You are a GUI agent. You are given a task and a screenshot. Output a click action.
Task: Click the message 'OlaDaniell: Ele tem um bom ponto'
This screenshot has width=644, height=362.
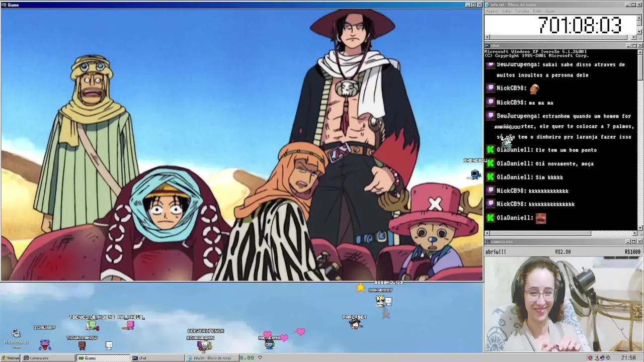pos(546,150)
